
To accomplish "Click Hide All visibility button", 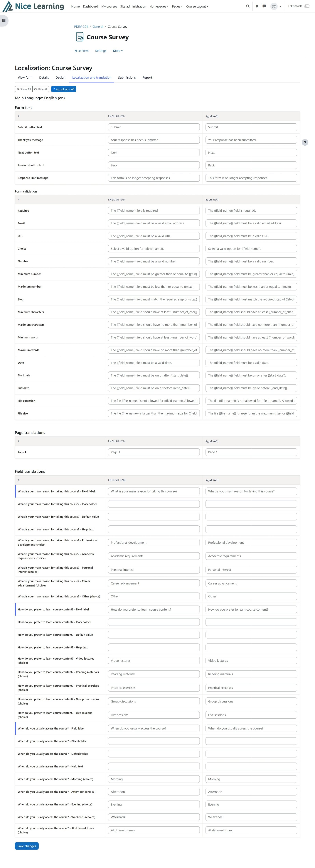I will [x=41, y=89].
